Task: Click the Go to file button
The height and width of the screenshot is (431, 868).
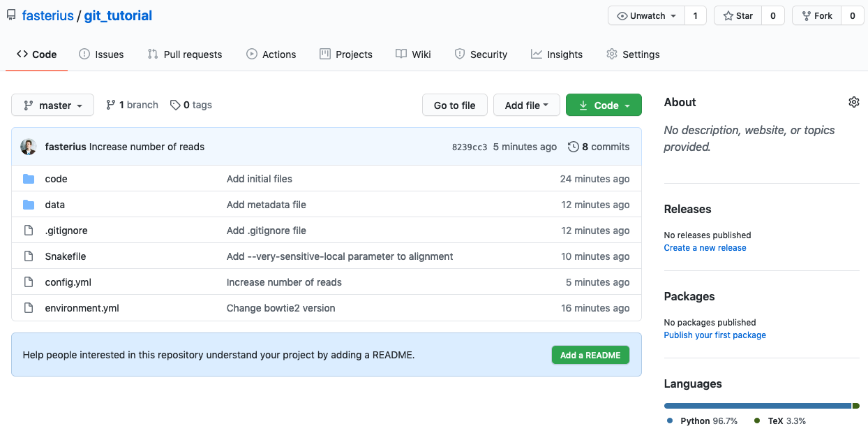Action: (x=455, y=105)
